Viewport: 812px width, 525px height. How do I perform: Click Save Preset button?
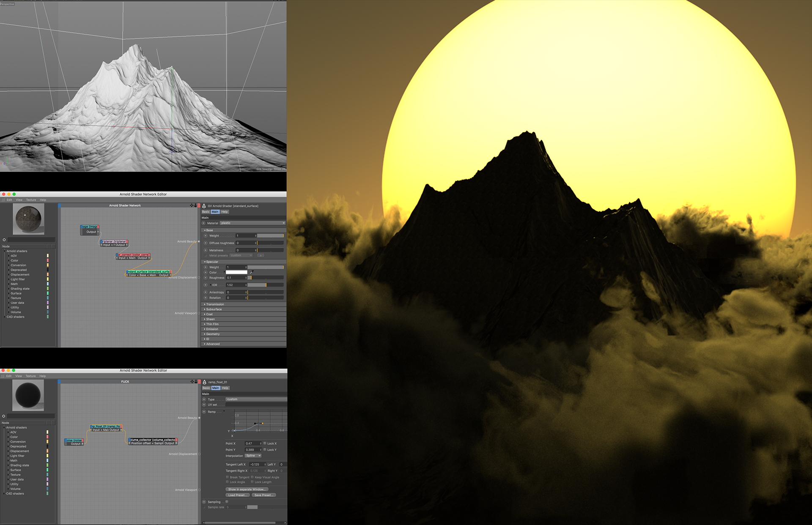click(264, 495)
